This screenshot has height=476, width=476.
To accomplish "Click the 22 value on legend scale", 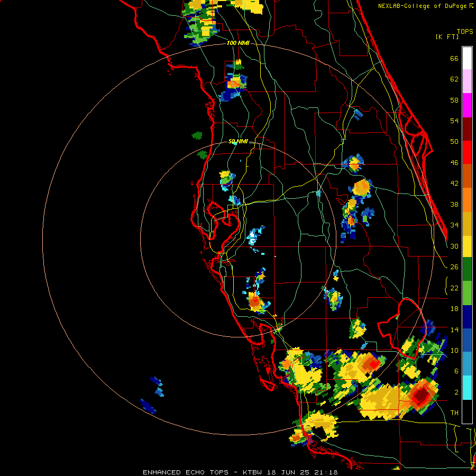I will pyautogui.click(x=454, y=288).
